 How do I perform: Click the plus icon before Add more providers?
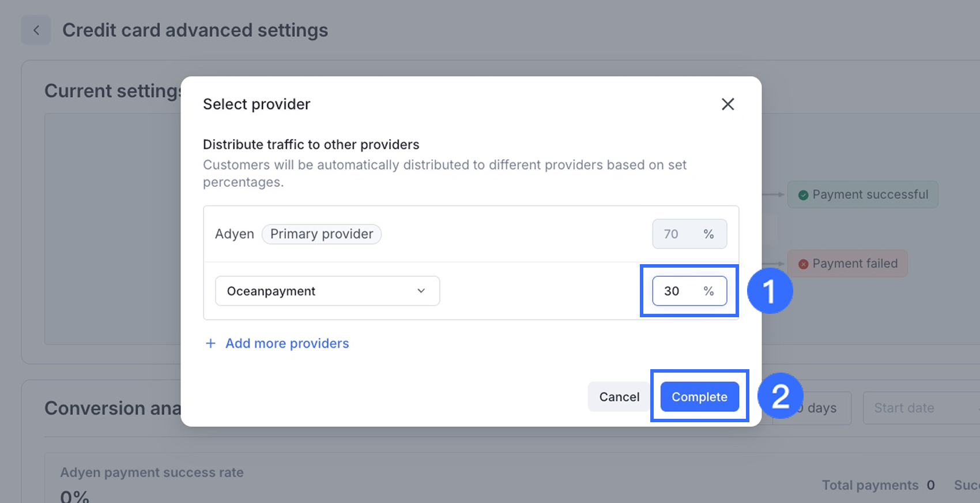(211, 344)
